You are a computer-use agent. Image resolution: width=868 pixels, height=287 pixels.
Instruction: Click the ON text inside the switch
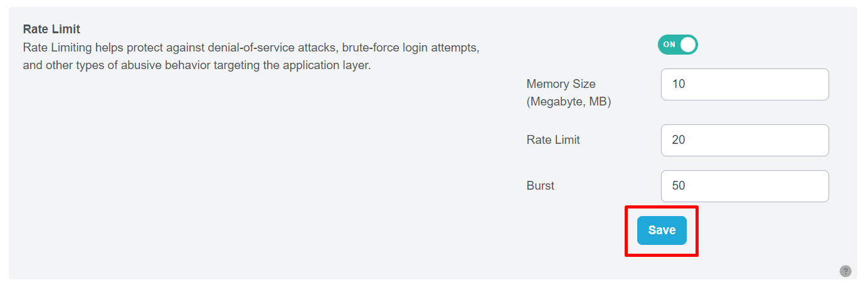(669, 45)
